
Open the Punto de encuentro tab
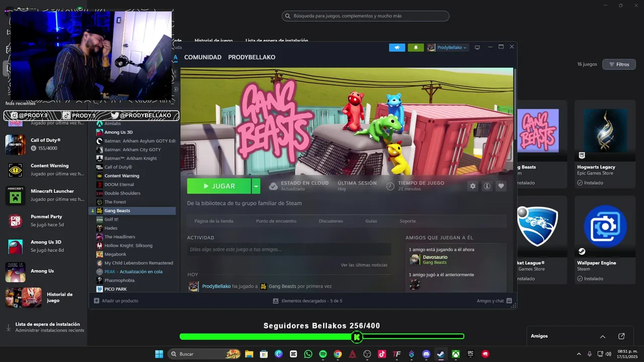(276, 221)
